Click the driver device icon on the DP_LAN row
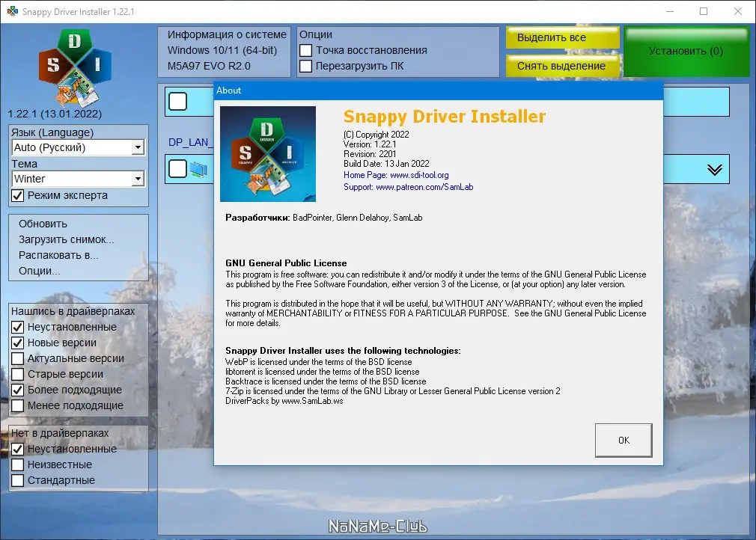Image resolution: width=756 pixels, height=540 pixels. [200, 169]
